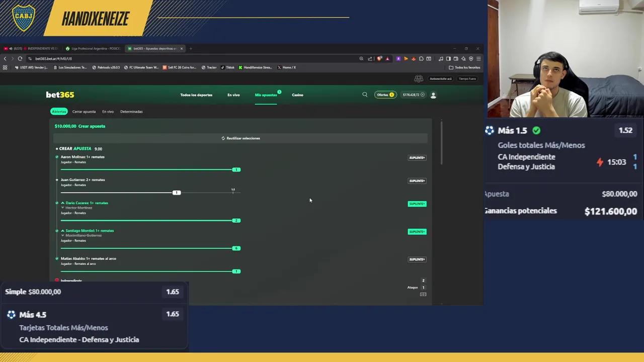Click the Tiempo Fuera button
The width and height of the screenshot is (644, 362).
pyautogui.click(x=467, y=79)
